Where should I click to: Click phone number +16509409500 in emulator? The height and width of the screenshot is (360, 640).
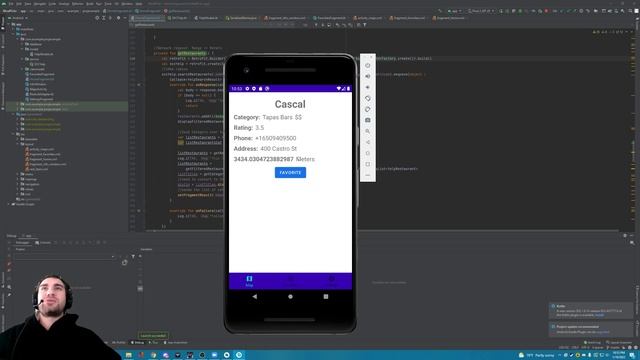click(276, 138)
